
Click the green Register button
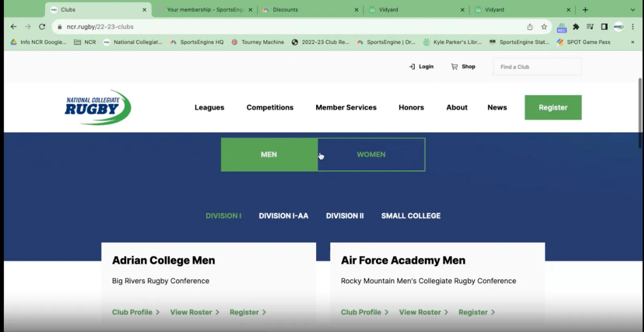pos(553,108)
